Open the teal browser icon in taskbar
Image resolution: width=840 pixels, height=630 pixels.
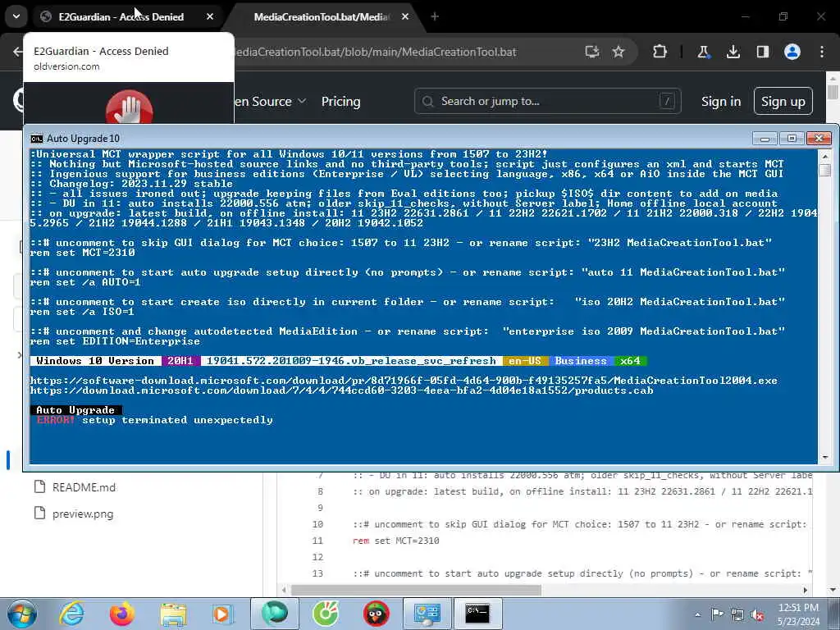[x=274, y=614]
